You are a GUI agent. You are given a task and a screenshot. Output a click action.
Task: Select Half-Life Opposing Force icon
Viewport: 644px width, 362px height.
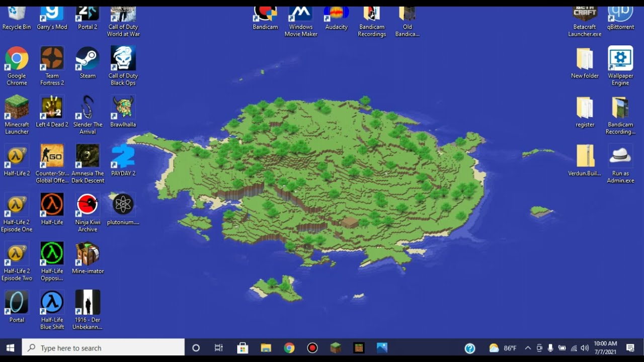(x=52, y=261)
